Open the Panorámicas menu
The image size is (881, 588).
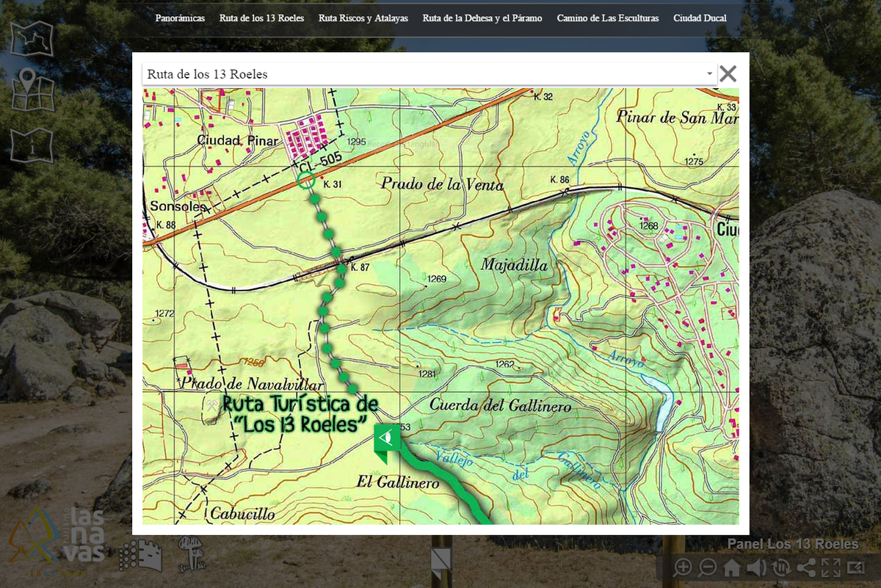click(180, 18)
